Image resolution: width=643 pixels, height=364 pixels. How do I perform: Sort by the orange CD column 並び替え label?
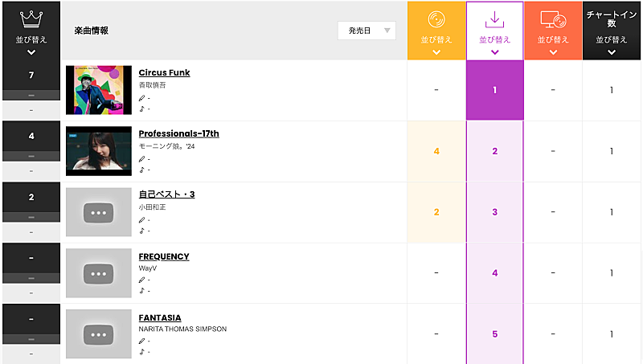click(x=436, y=39)
